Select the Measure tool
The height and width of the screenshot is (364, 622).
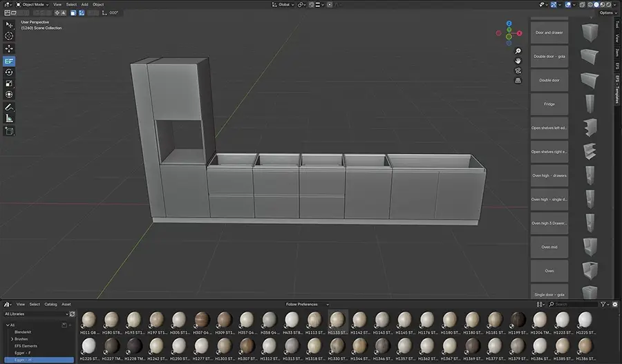[x=10, y=118]
